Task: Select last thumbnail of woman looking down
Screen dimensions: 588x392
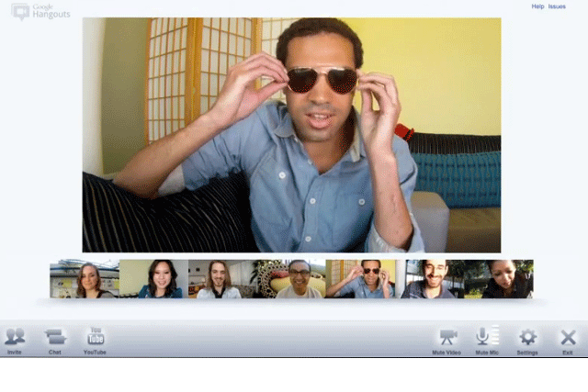Action: pyautogui.click(x=499, y=279)
